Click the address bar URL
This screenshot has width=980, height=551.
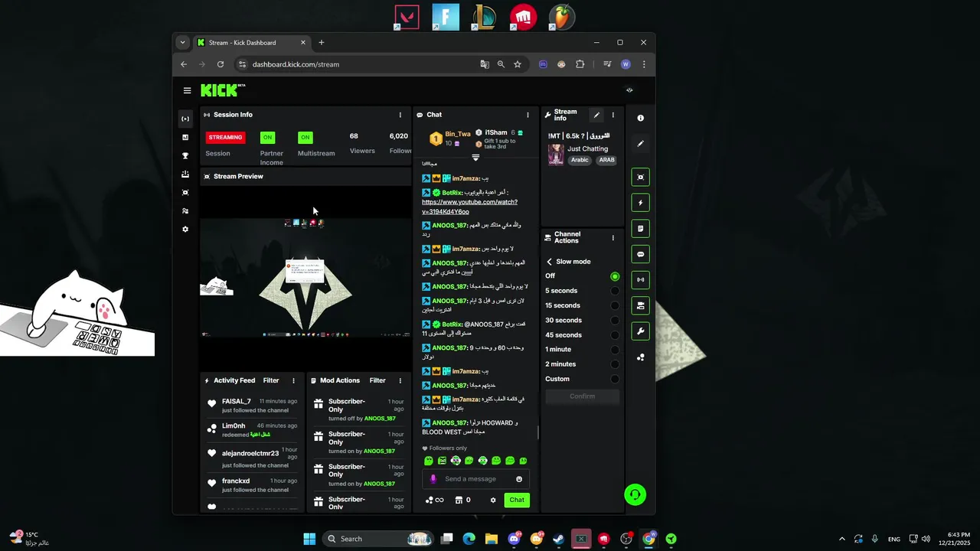(x=296, y=64)
